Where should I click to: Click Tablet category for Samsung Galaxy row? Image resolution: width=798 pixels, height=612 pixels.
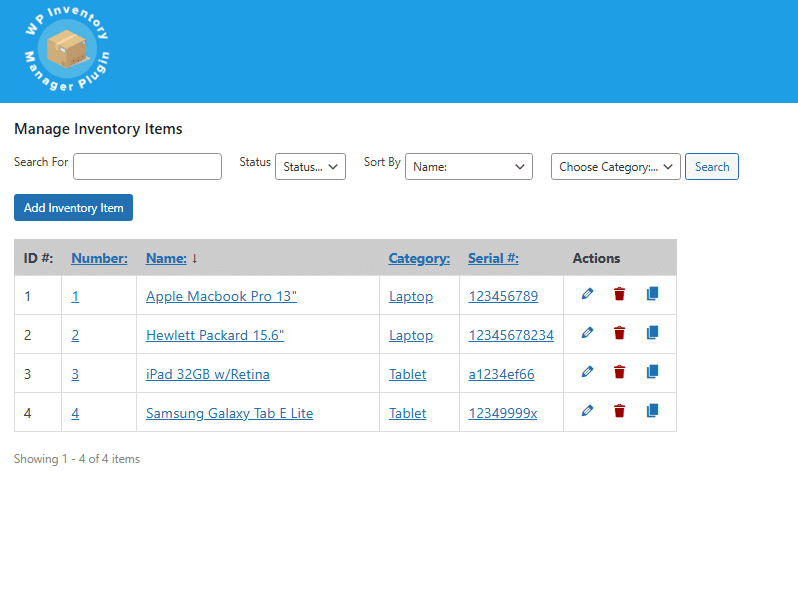(x=408, y=413)
